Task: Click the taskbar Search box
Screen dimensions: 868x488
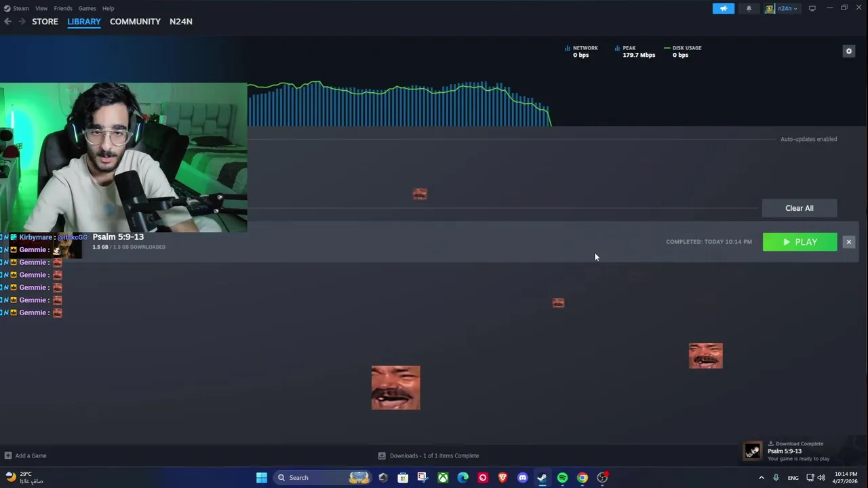Action: (x=323, y=478)
